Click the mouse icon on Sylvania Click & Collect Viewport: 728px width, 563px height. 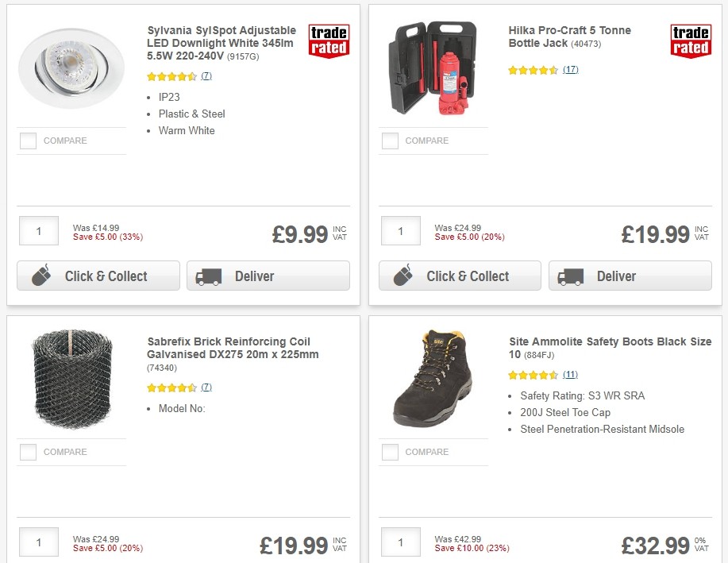[x=40, y=276]
